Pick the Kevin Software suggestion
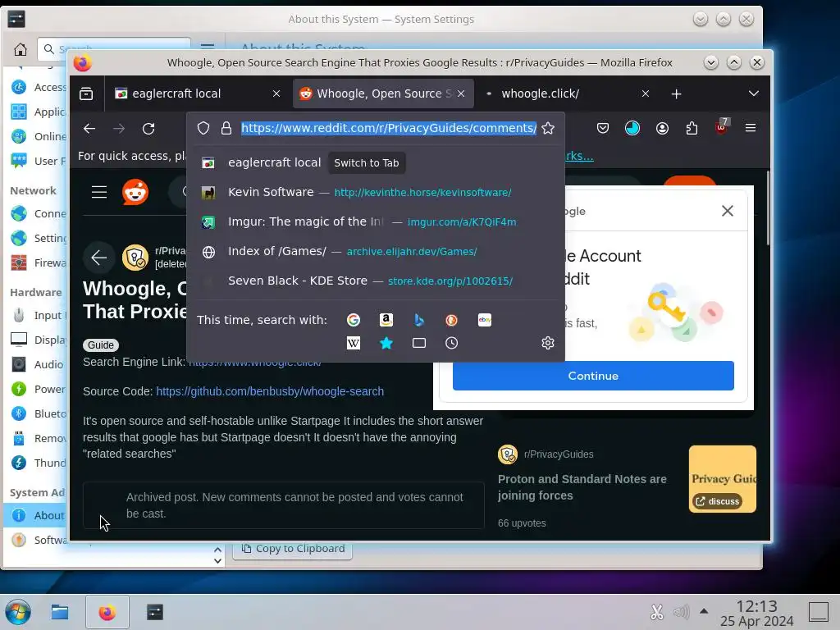This screenshot has height=630, width=840. [375, 192]
